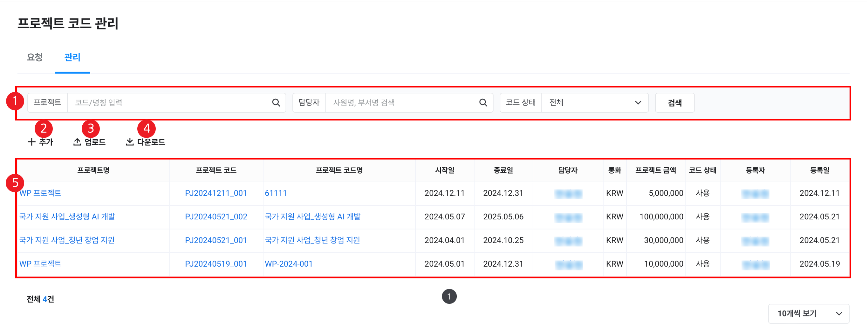Click the 61111 project code name link
The width and height of the screenshot is (868, 333).
pyautogui.click(x=276, y=193)
